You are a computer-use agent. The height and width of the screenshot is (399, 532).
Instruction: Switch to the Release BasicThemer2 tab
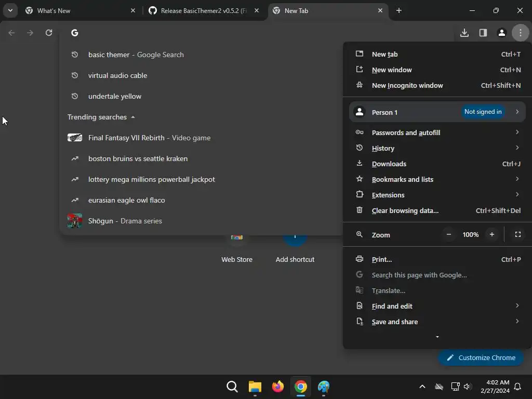204,10
